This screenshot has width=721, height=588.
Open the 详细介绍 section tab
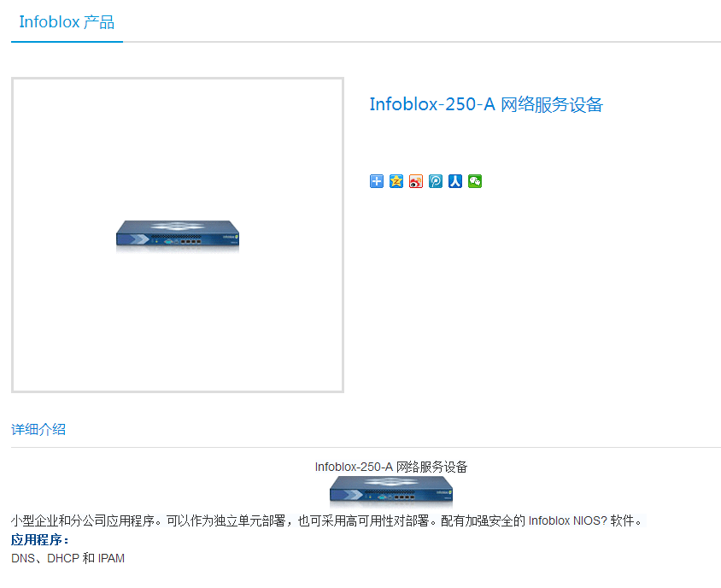38,429
